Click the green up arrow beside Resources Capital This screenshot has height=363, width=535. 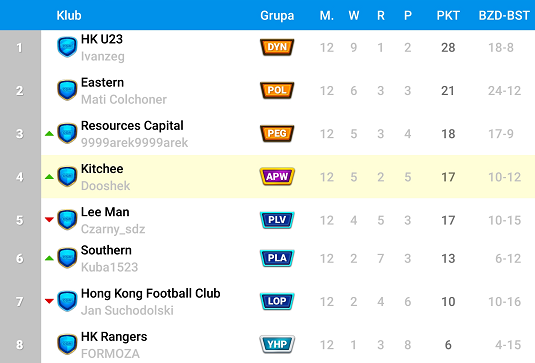pyautogui.click(x=49, y=134)
